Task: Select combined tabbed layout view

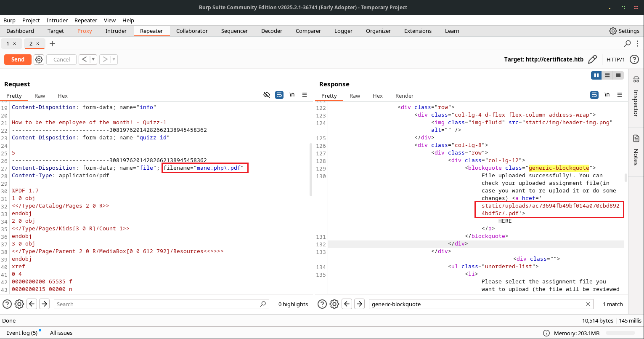Action: [618, 75]
